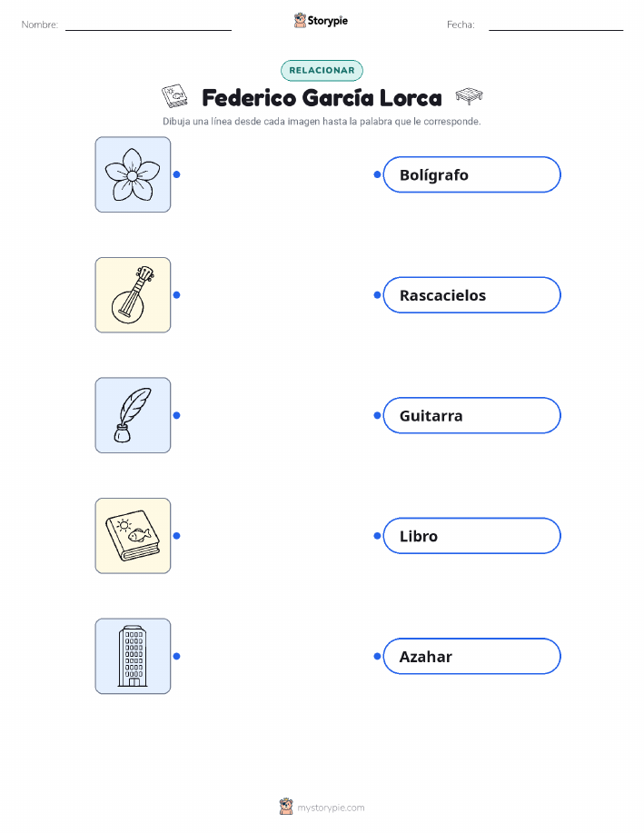
Task: Open the mystorypie.com footer link
Action: [x=322, y=807]
